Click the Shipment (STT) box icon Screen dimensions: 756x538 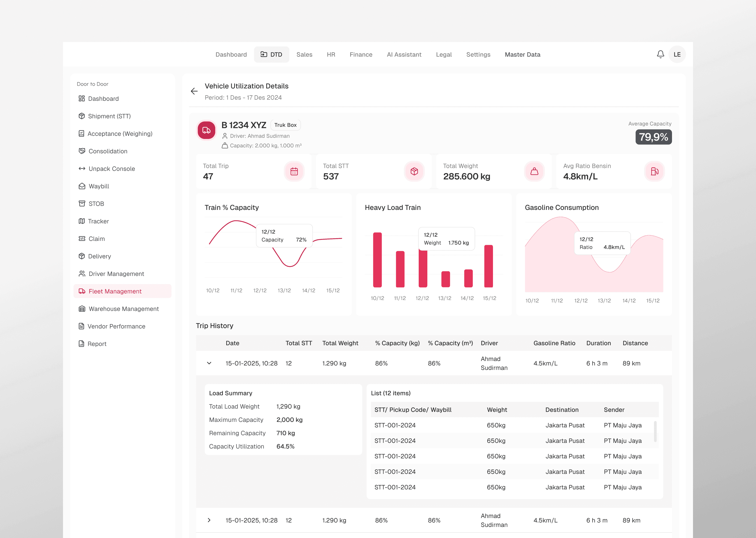[82, 116]
